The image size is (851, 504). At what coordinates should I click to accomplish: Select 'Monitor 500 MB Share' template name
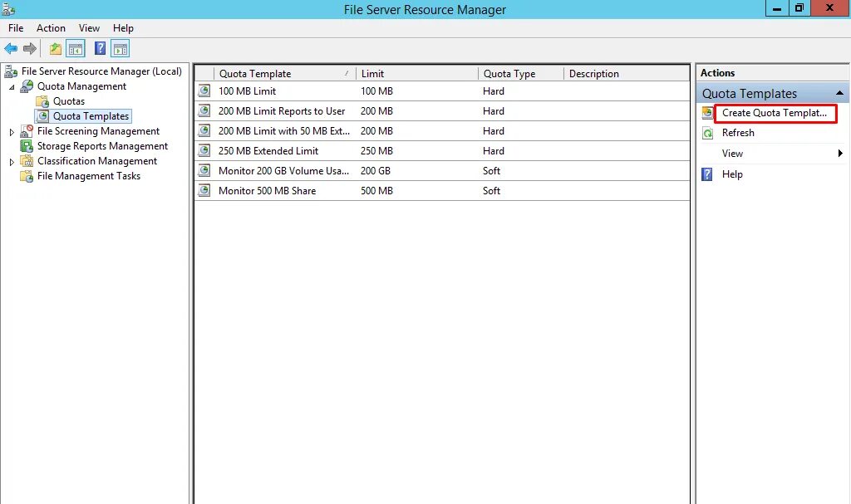click(267, 191)
